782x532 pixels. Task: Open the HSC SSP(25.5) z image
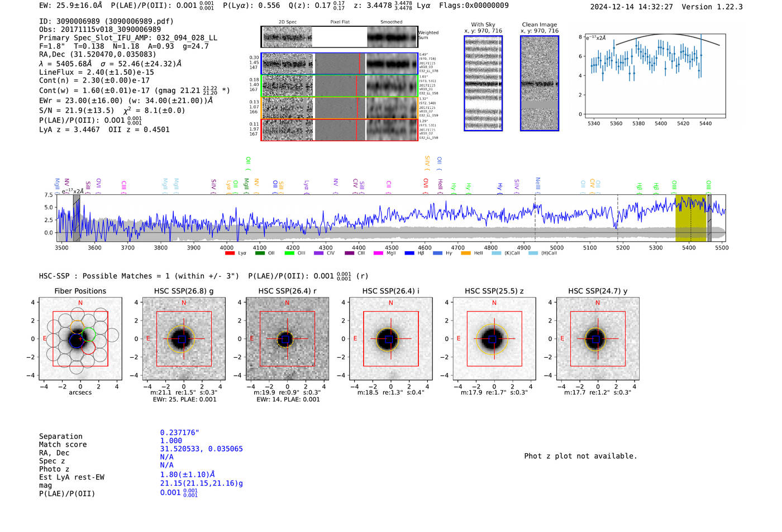494,339
